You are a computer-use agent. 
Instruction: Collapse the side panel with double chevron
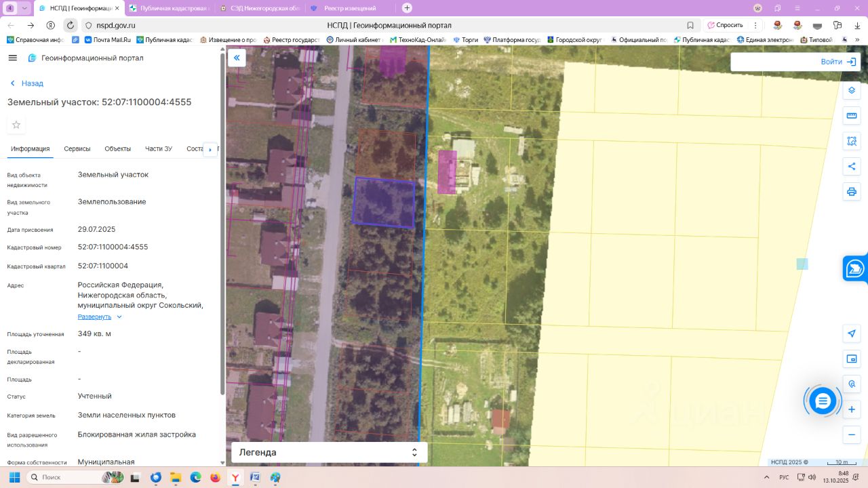(237, 58)
